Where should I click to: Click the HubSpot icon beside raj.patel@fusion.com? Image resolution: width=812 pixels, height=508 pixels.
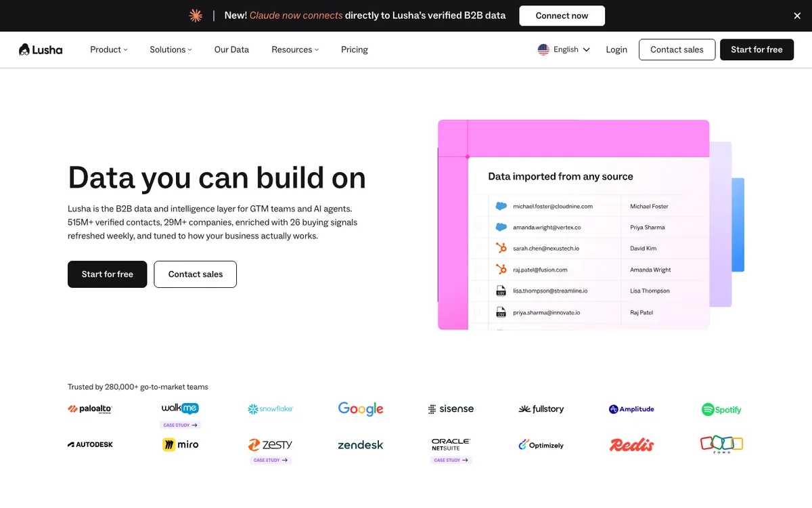(x=501, y=270)
